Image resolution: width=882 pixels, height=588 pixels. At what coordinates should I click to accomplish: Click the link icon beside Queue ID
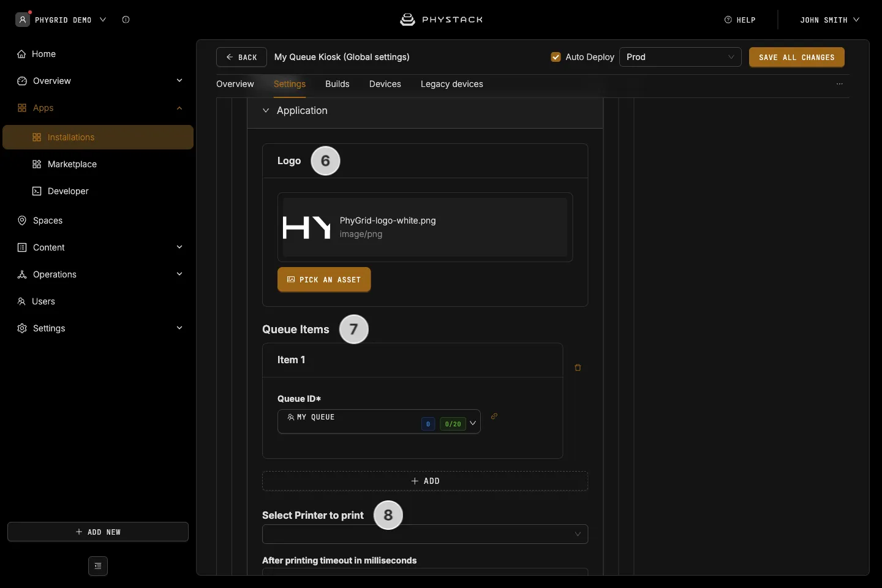coord(494,417)
